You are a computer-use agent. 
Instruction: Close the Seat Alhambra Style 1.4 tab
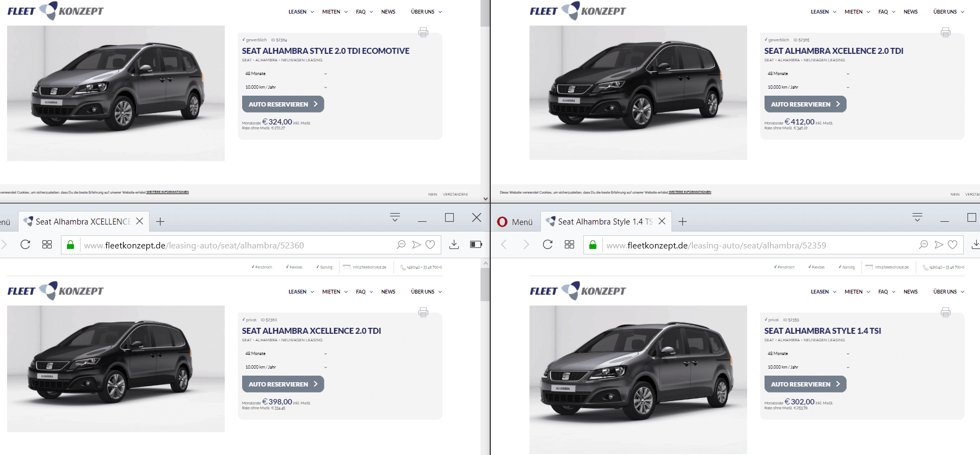(x=662, y=221)
